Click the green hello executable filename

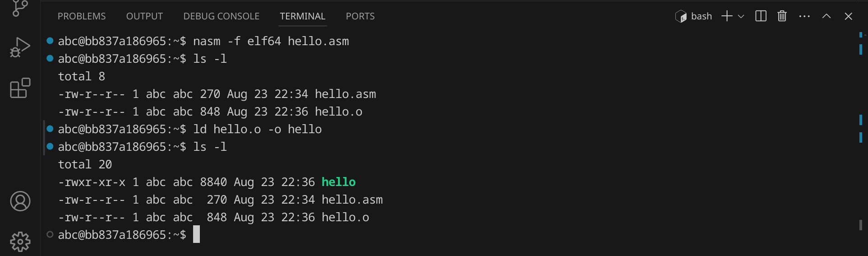pyautogui.click(x=338, y=182)
